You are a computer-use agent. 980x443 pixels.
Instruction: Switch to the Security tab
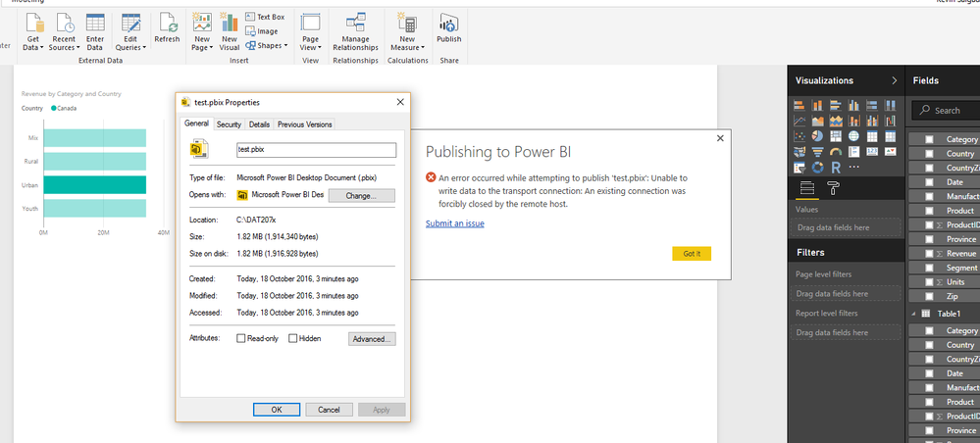coord(229,124)
